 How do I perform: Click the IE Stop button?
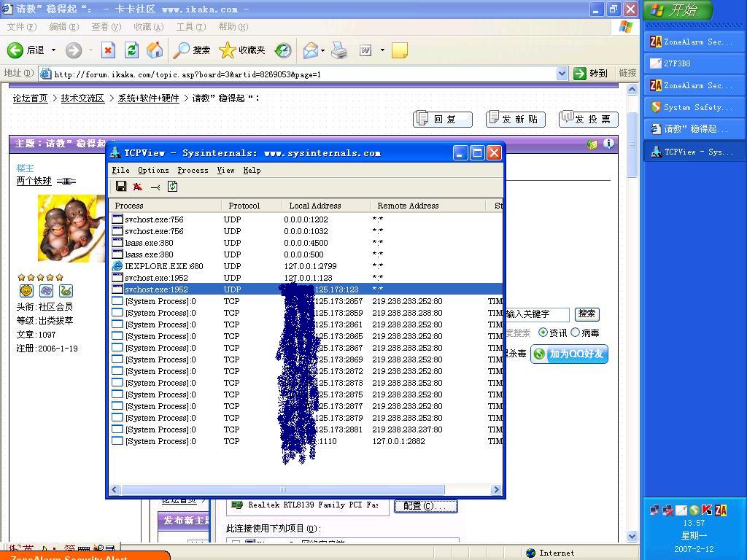109,50
